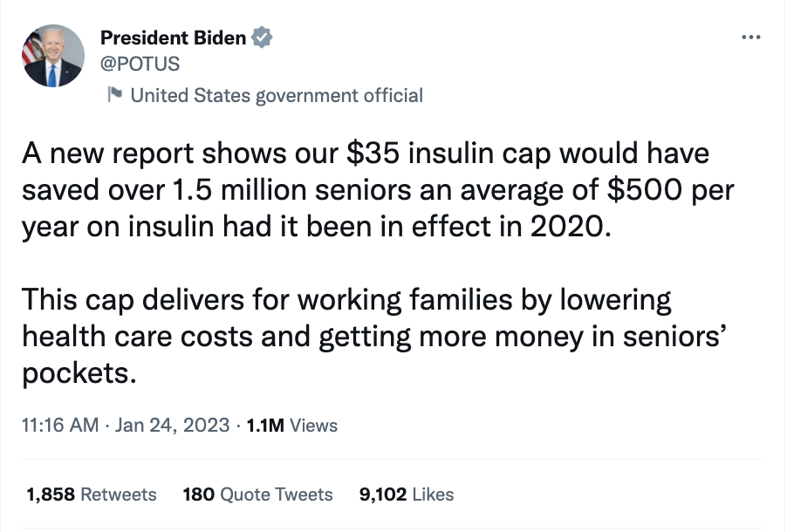Show the 9,102 Likes list

tap(407, 494)
